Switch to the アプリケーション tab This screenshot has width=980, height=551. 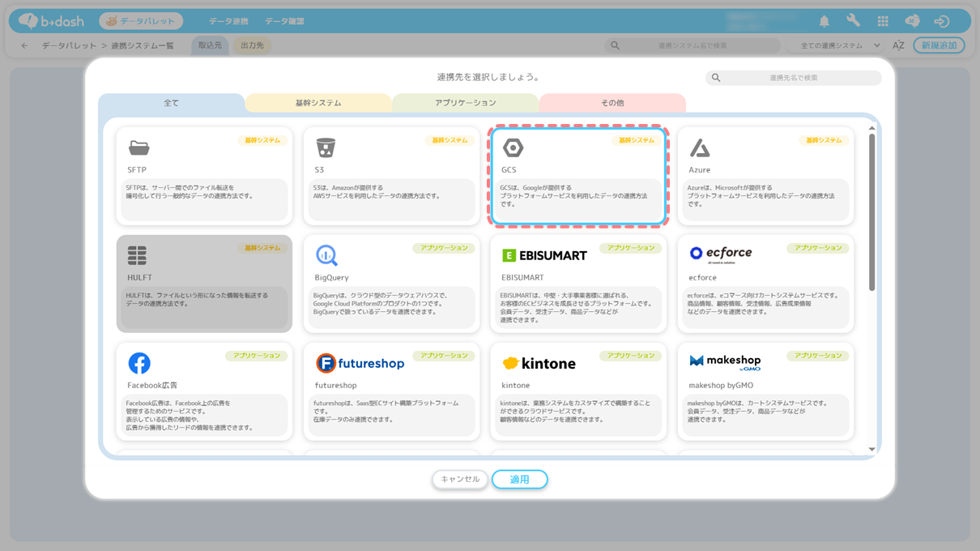[466, 103]
